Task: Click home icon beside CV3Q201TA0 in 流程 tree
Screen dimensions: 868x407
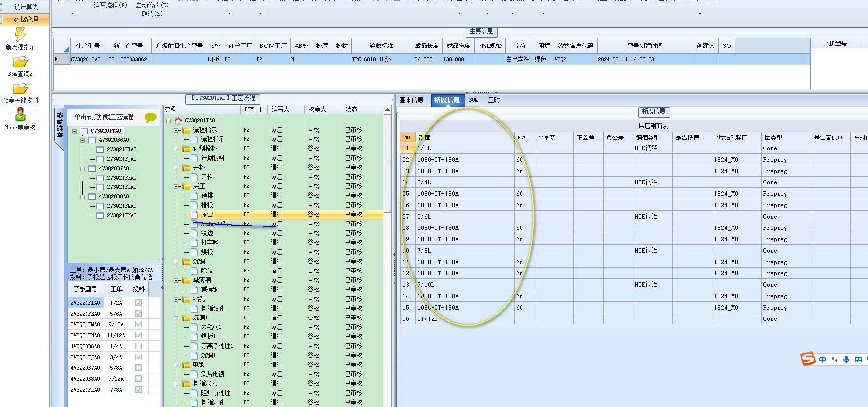Action: pyautogui.click(x=178, y=120)
